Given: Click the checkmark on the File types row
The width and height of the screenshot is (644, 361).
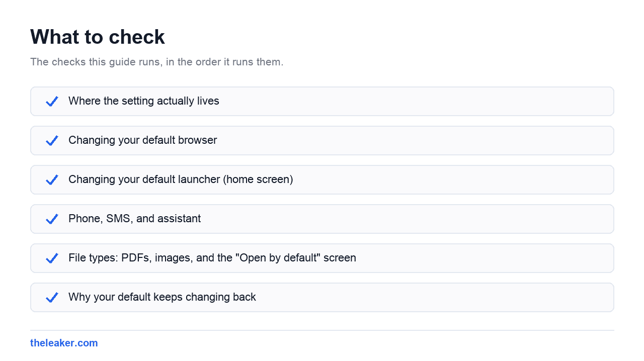Looking at the screenshot, I should tap(52, 258).
